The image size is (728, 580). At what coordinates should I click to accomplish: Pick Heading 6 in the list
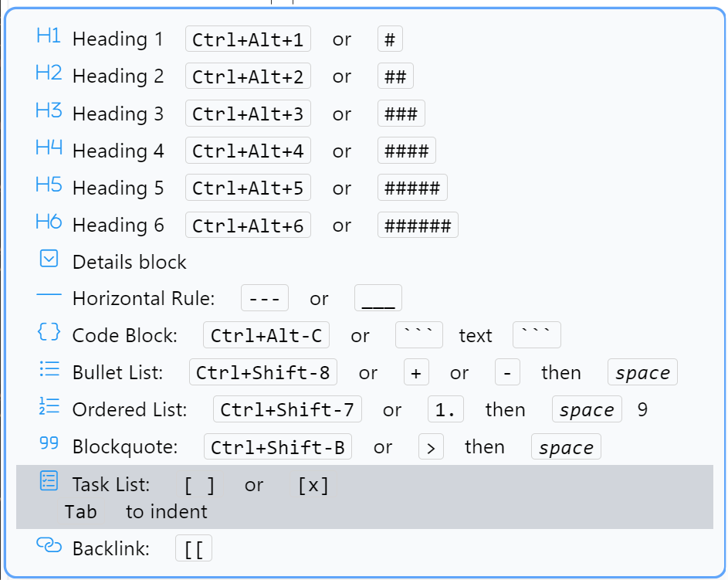tap(364, 225)
